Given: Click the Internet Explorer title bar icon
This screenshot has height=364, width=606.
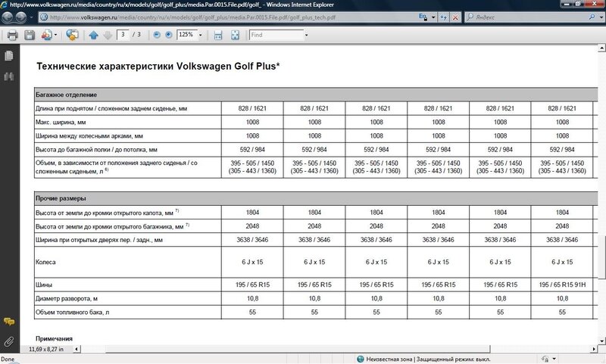Looking at the screenshot, I should click(x=4, y=5).
